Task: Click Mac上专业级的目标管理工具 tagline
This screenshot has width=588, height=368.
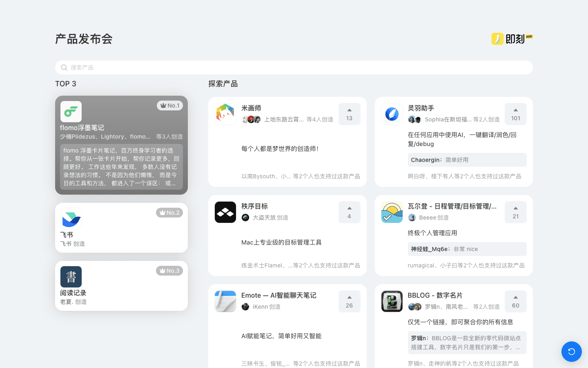Action: [281, 242]
